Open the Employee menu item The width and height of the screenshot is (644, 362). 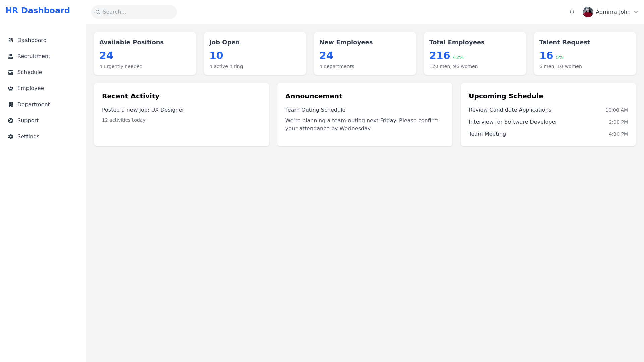(31, 88)
